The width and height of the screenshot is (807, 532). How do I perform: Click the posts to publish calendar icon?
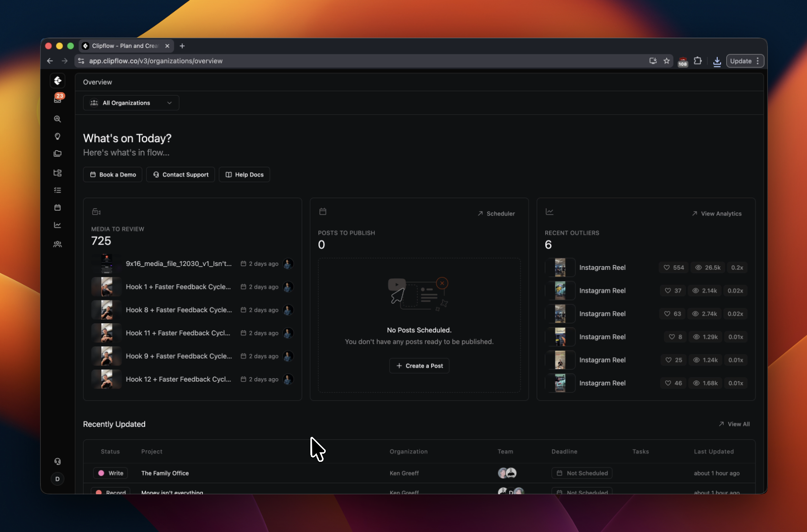pos(323,212)
